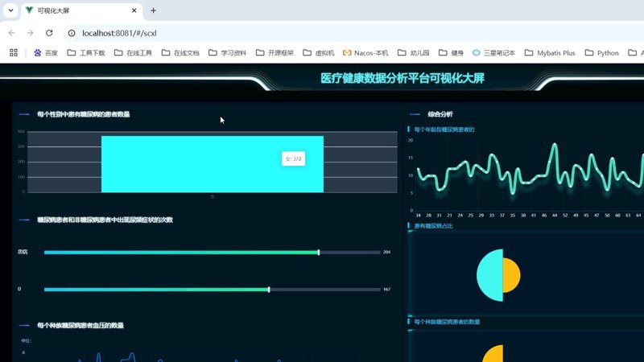The image size is (644, 362).
Task: Click the 每个年龄段糖尿病患者的 chart subtitle
Action: tap(444, 130)
